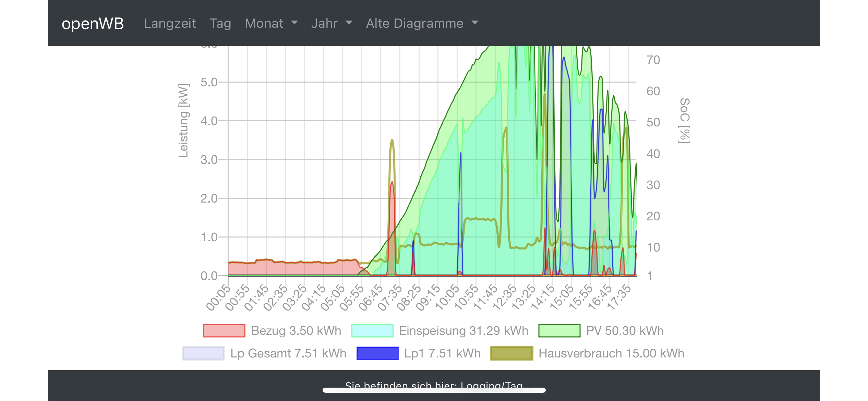This screenshot has width=868, height=401.
Task: Click the openWB brand logo
Action: 93,23
